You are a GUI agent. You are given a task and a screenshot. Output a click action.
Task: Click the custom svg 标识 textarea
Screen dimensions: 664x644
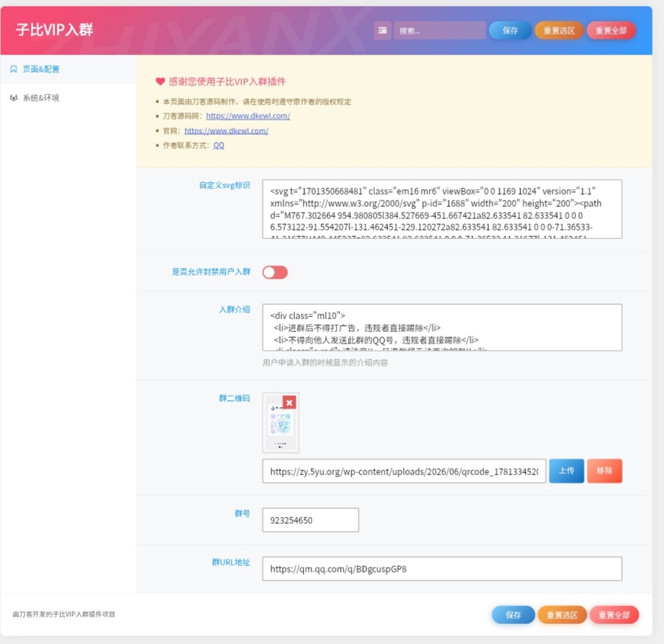click(x=442, y=209)
